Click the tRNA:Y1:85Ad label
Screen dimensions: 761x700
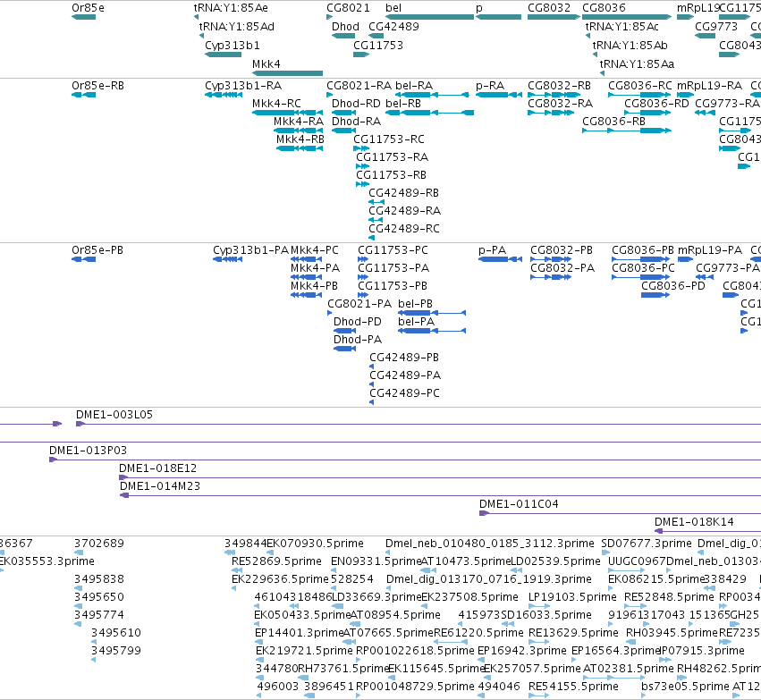click(x=237, y=27)
